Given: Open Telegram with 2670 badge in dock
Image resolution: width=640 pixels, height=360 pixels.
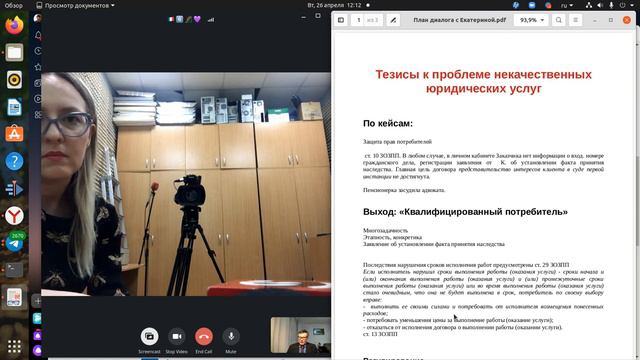Looking at the screenshot, I should tap(14, 243).
